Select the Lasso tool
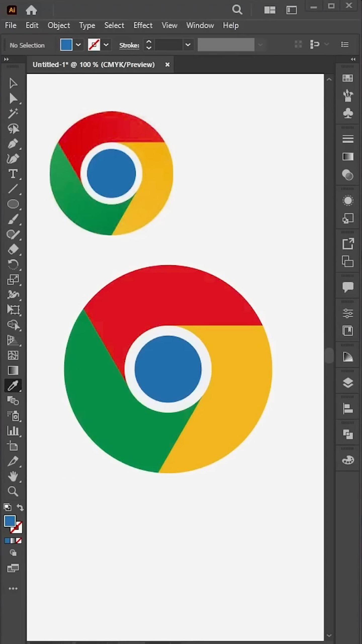 coord(13,129)
